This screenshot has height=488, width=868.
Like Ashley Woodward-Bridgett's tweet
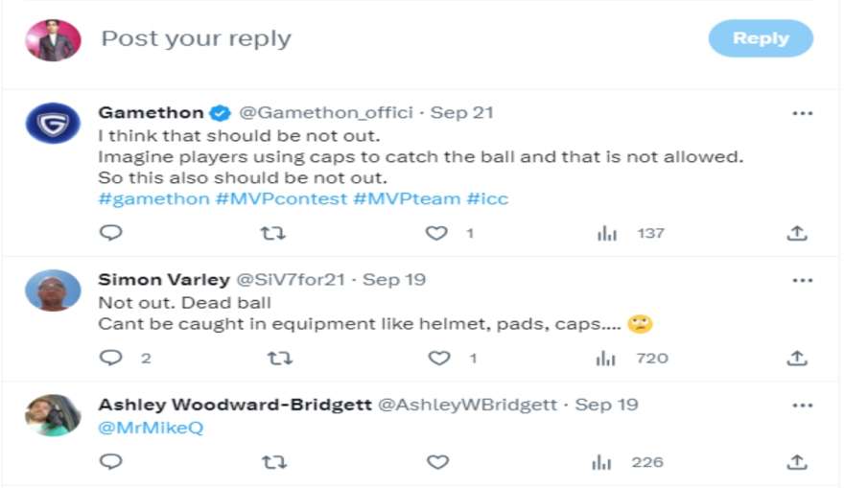438,462
